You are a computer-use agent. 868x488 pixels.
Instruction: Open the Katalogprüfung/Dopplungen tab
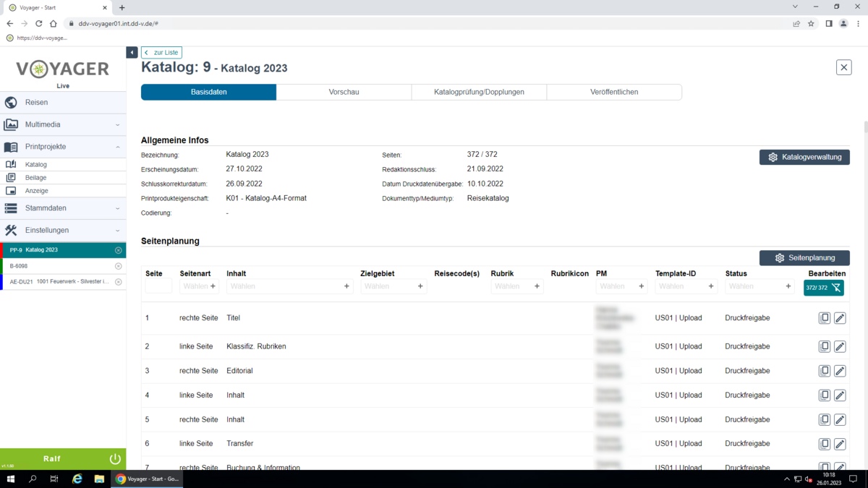click(479, 92)
